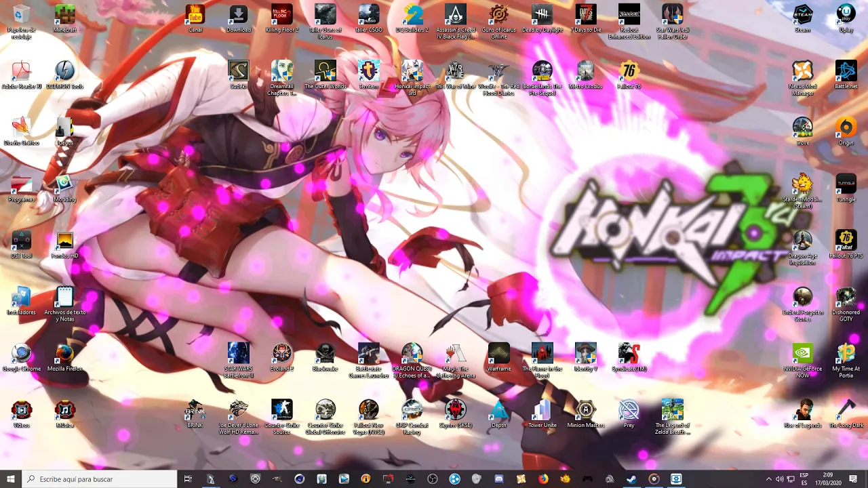Open Task View on the taskbar
Viewport: 868px width, 488px height.
[x=189, y=479]
